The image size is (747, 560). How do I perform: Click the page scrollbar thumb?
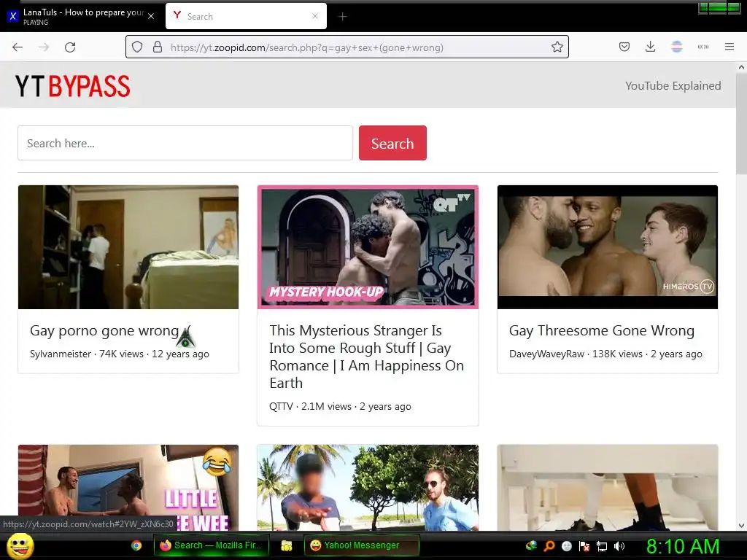pos(741,124)
